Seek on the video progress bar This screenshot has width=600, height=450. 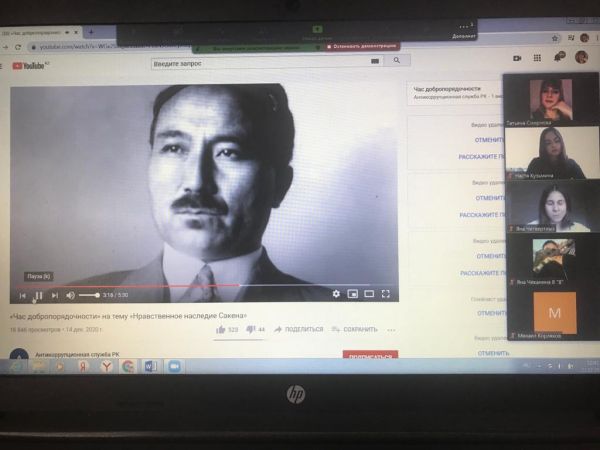coord(200,285)
